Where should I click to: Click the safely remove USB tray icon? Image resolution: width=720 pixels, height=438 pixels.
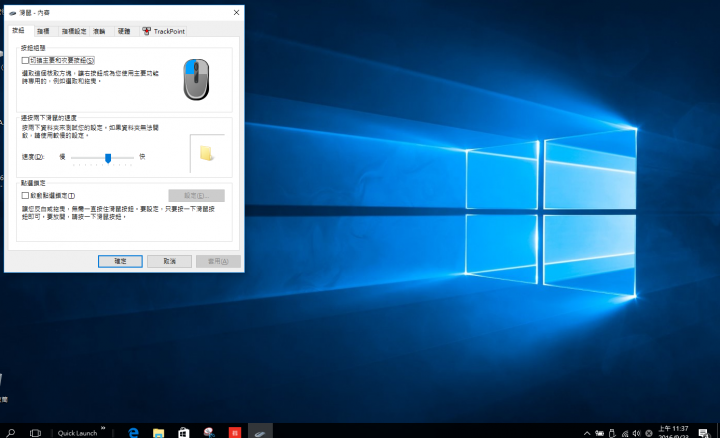tap(612, 433)
